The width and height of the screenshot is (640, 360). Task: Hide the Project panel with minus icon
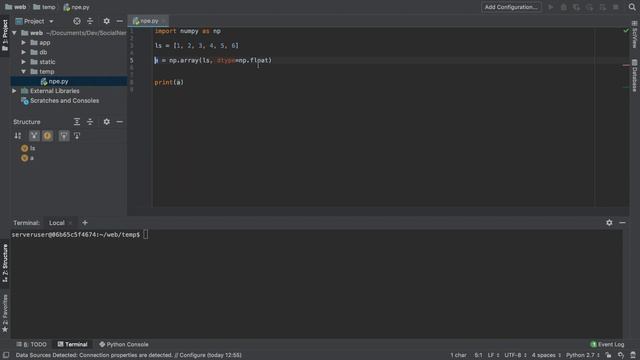click(x=119, y=21)
